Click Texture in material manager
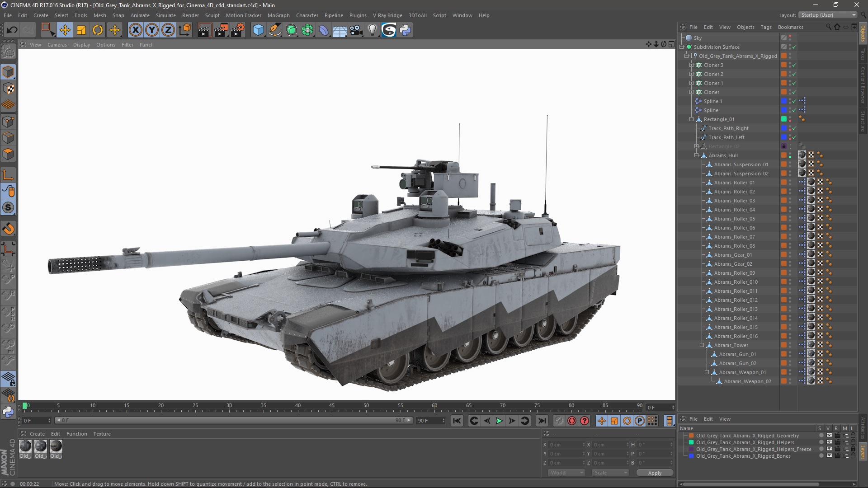 tap(102, 434)
